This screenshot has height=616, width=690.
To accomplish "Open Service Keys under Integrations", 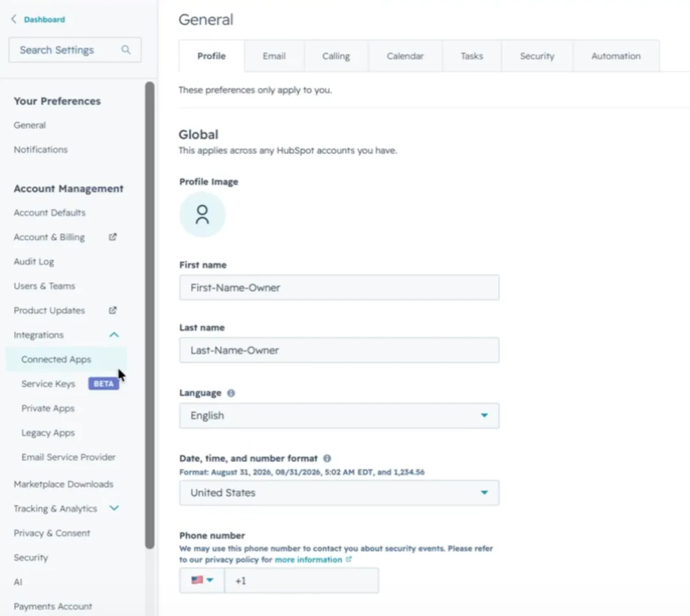I will 48,384.
